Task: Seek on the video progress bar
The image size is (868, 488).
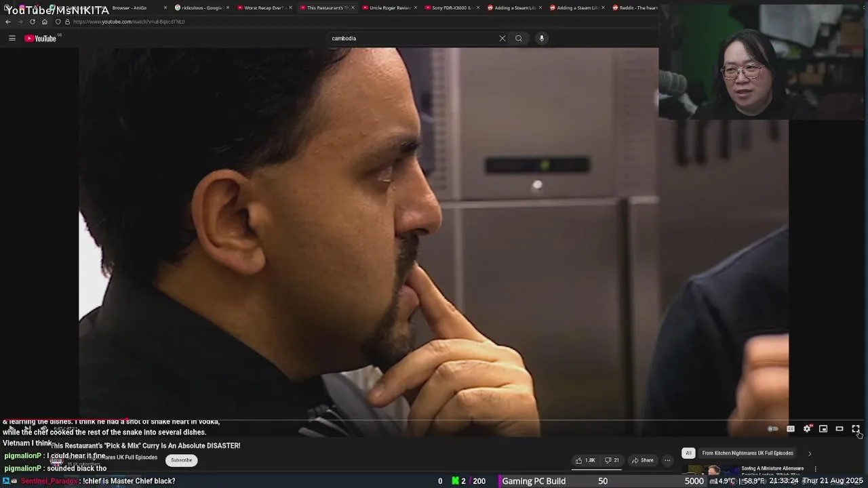Action: coord(434,420)
